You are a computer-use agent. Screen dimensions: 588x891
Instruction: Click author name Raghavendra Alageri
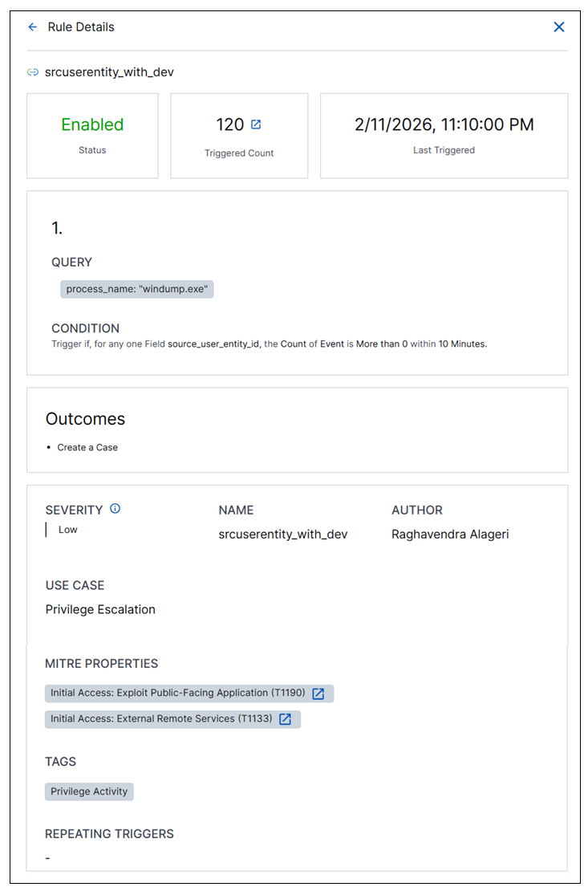pos(450,534)
